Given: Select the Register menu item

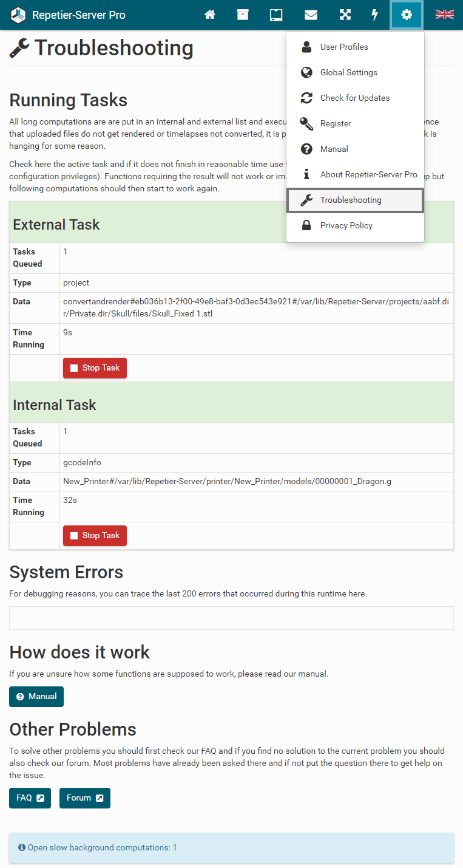Looking at the screenshot, I should (x=336, y=123).
